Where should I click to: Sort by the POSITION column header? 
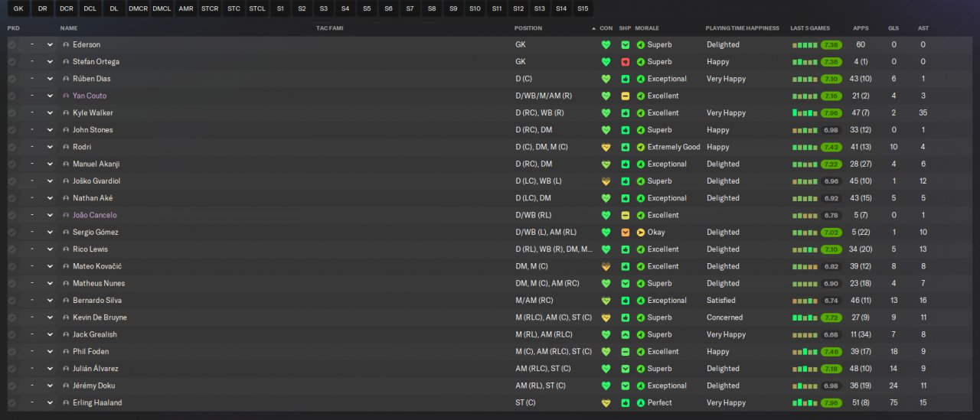pos(528,28)
